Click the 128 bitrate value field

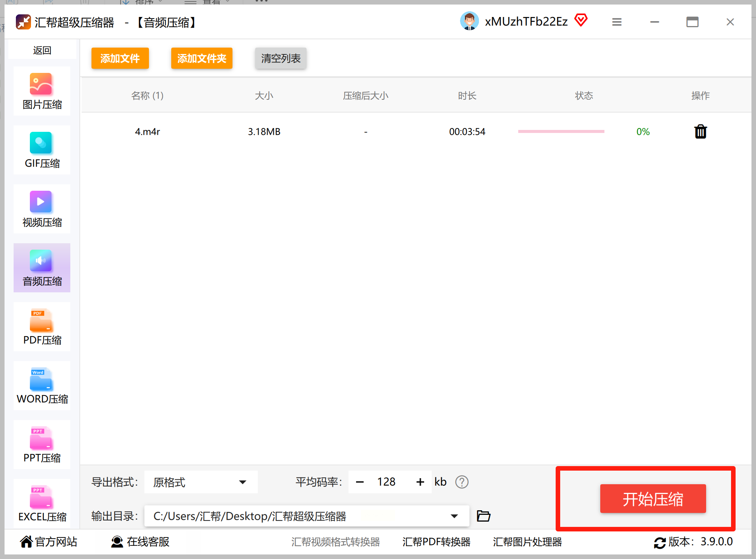pyautogui.click(x=386, y=482)
